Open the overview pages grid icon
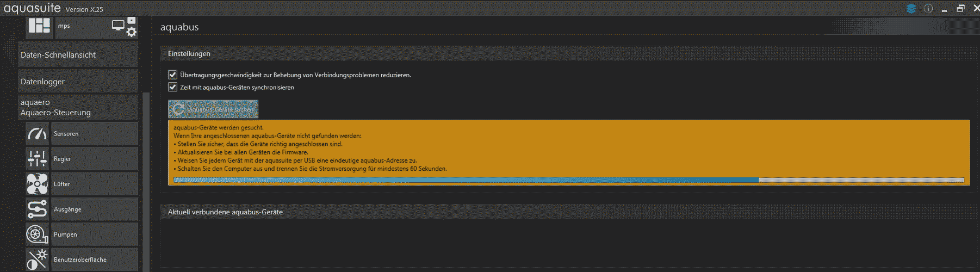Viewport: 980px width, 272px height. [x=39, y=26]
